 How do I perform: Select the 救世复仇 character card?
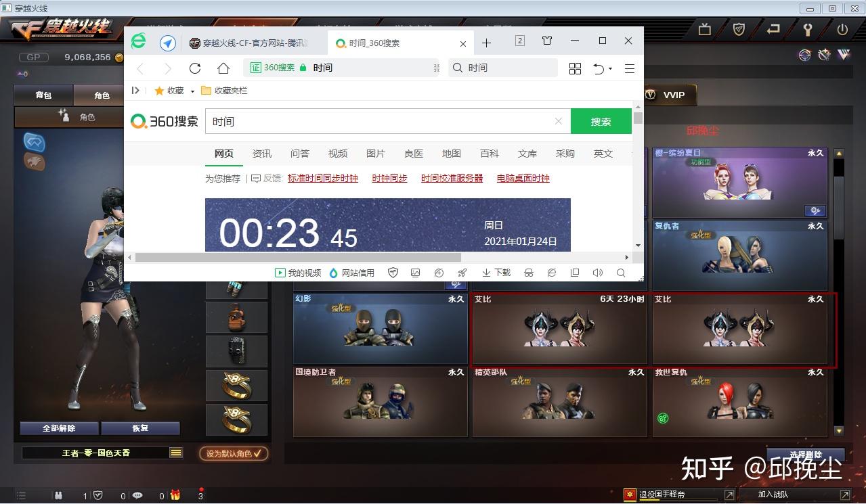740,402
